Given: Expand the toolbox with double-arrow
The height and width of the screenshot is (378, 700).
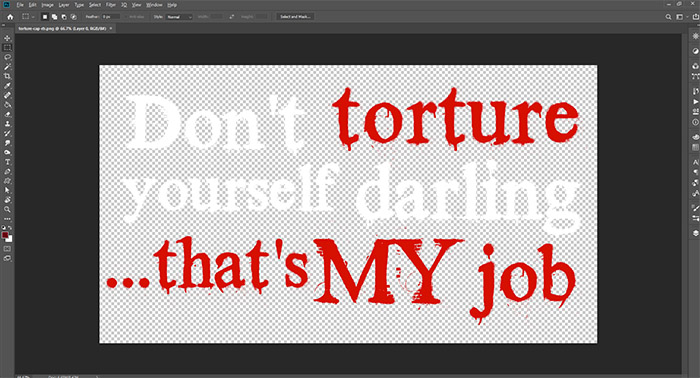Looking at the screenshot, I should 4,26.
